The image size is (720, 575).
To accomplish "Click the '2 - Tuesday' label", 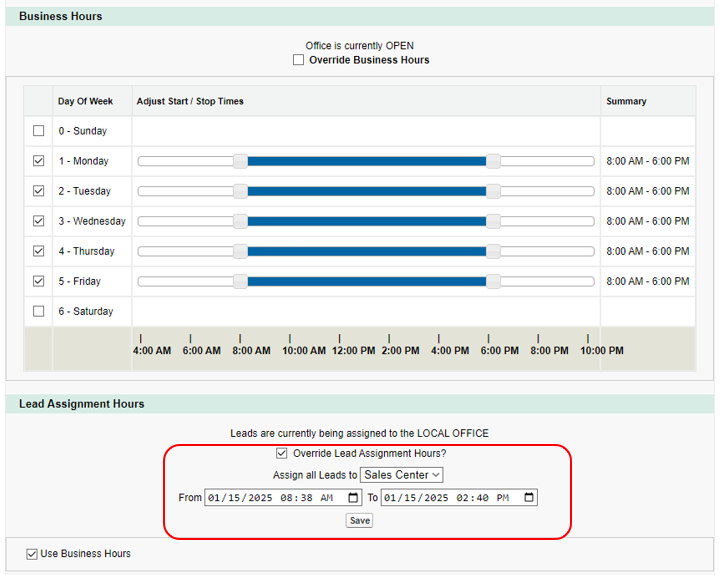I will coord(84,191).
